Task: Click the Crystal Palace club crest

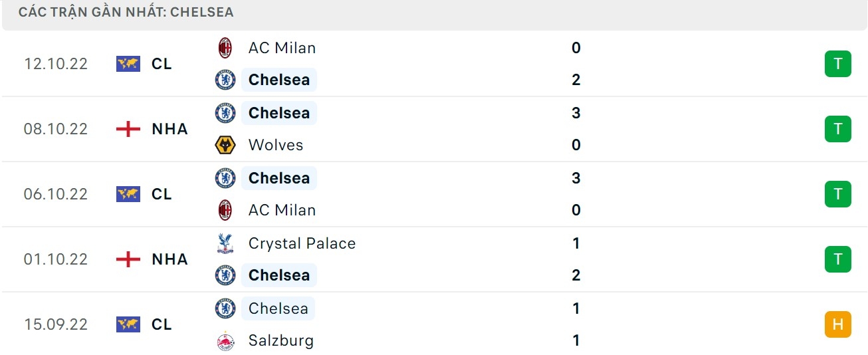Action: click(225, 243)
